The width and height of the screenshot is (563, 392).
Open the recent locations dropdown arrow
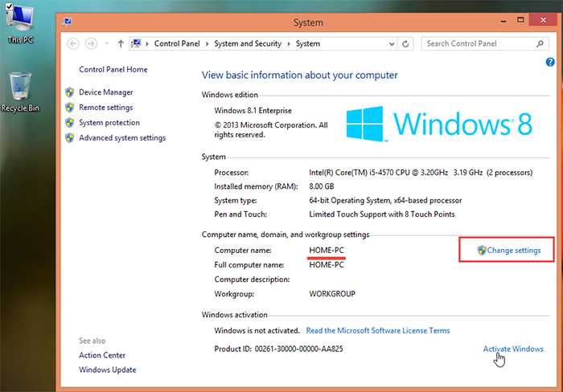point(106,43)
